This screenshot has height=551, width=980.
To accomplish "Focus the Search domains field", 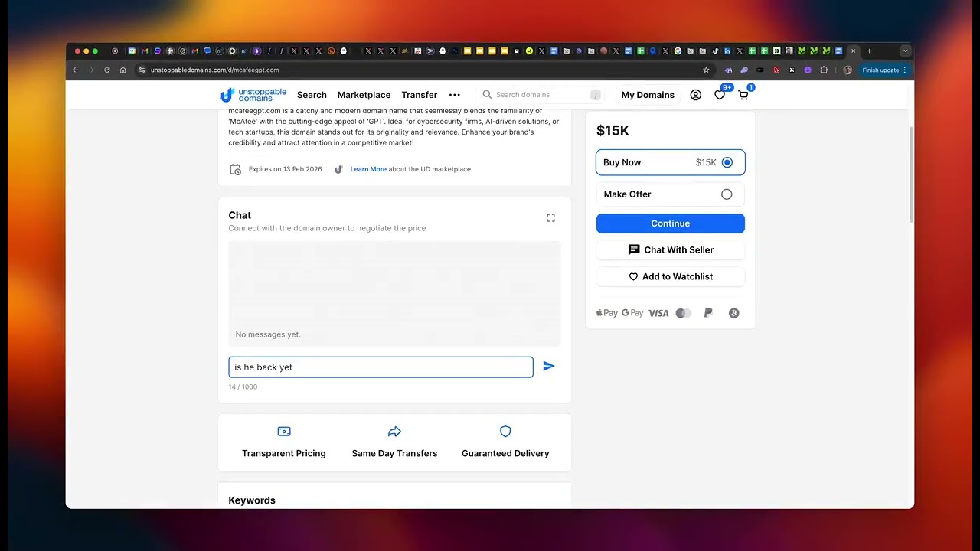I will (x=541, y=95).
